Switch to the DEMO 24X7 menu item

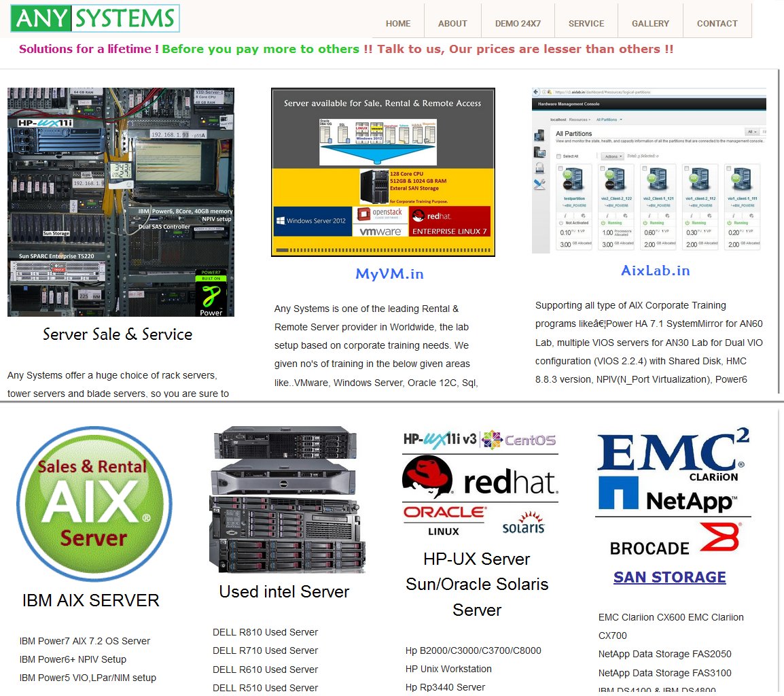click(518, 22)
